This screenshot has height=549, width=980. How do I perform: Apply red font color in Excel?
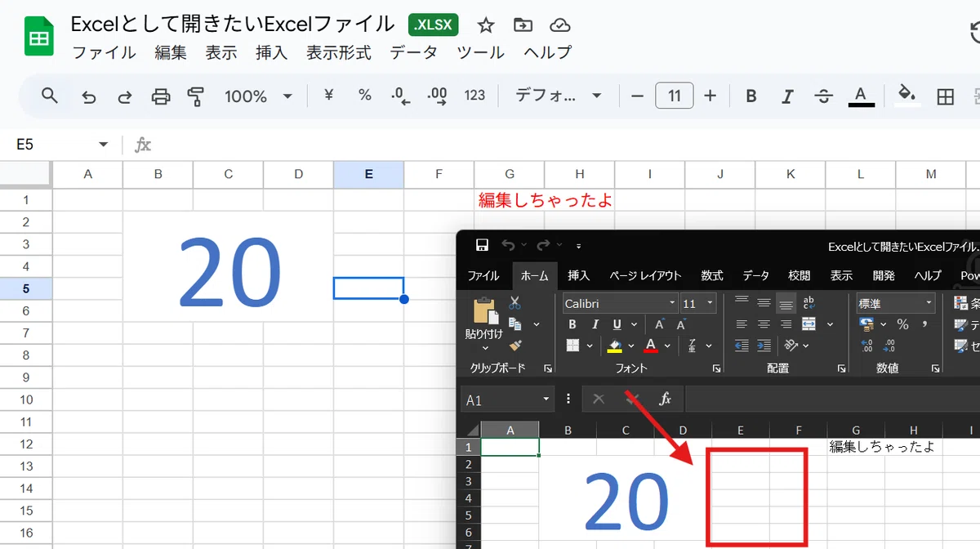pyautogui.click(x=651, y=346)
